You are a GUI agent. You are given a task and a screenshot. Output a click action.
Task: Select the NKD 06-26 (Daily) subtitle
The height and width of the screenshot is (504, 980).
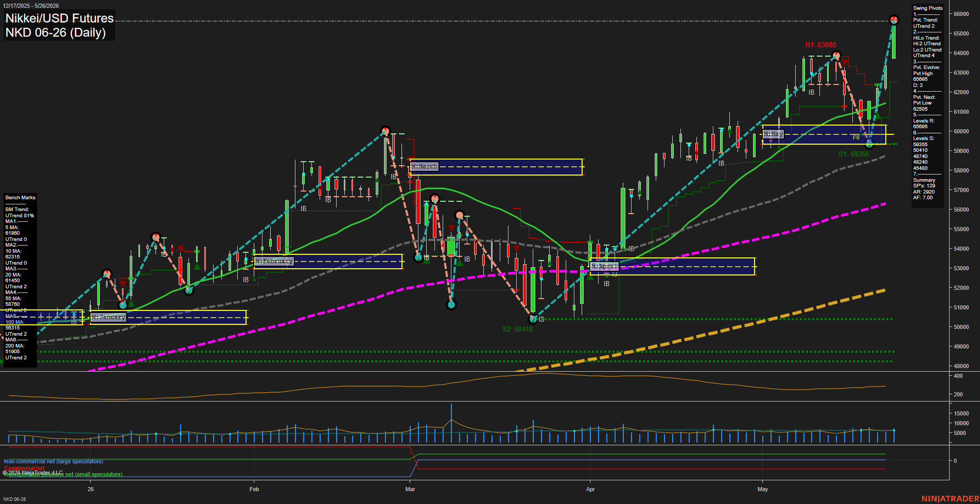pos(56,32)
